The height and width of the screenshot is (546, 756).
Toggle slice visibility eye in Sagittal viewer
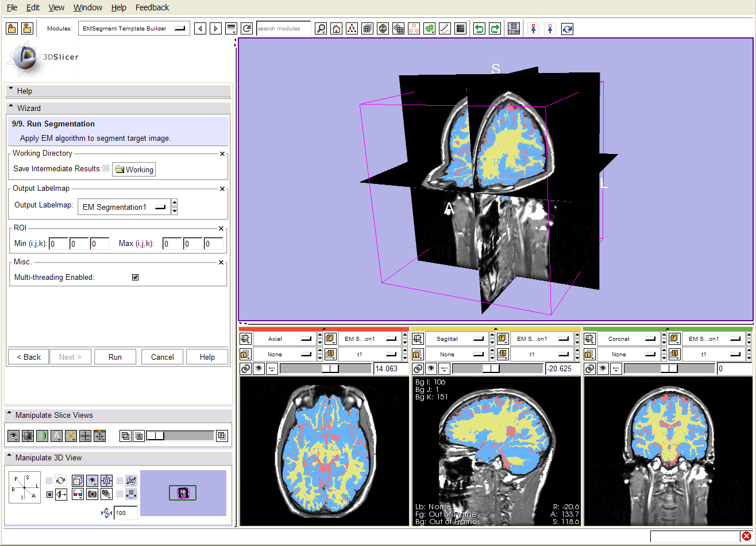coord(431,369)
